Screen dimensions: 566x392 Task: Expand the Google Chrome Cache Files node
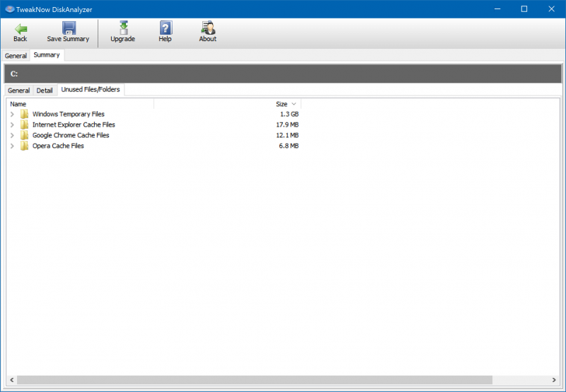(x=12, y=135)
